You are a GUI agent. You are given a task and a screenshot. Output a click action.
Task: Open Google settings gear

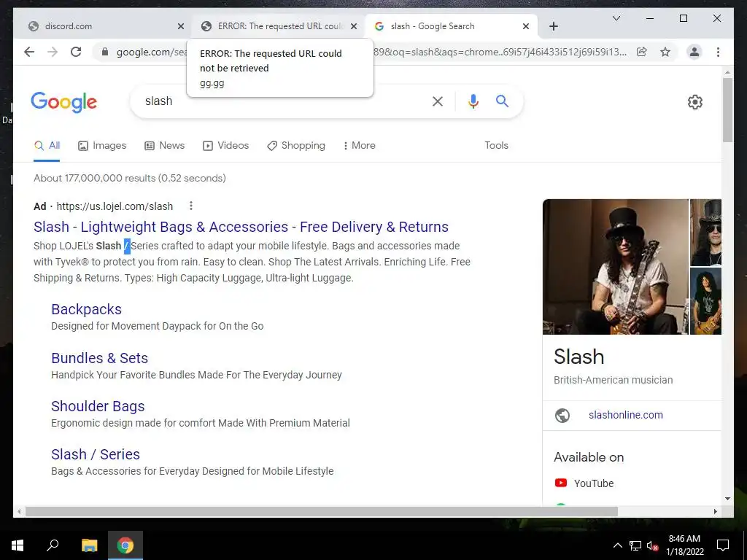coord(694,102)
